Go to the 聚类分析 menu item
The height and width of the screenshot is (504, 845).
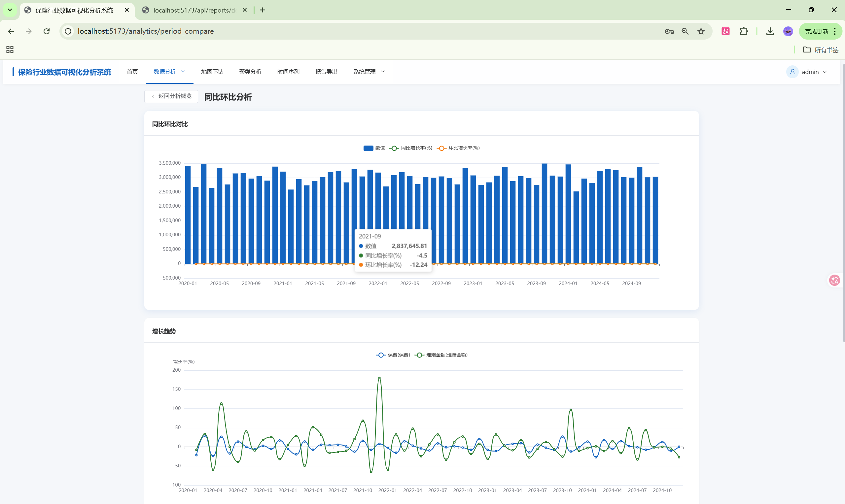[x=250, y=72]
